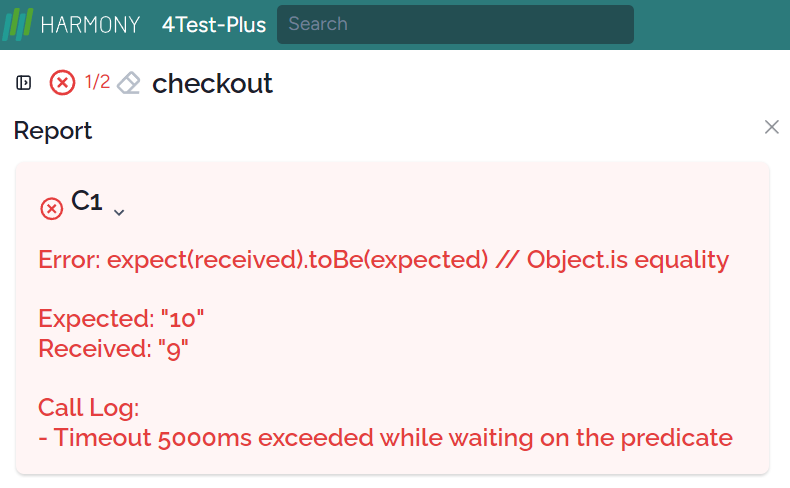This screenshot has height=488, width=790.
Task: Close the Report panel
Action: point(771,127)
